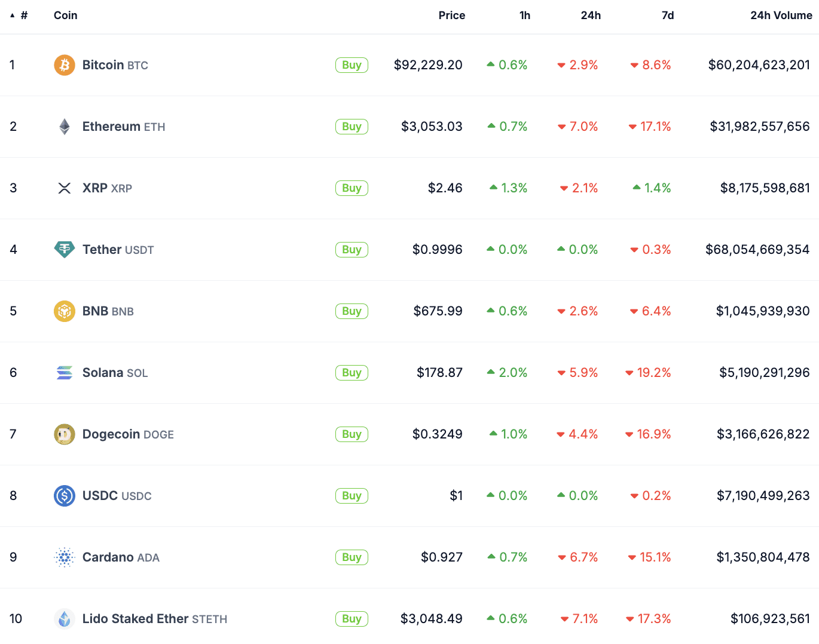Viewport: 819px width, 644px height.
Task: Sort by the 7d column header
Action: pyautogui.click(x=668, y=16)
